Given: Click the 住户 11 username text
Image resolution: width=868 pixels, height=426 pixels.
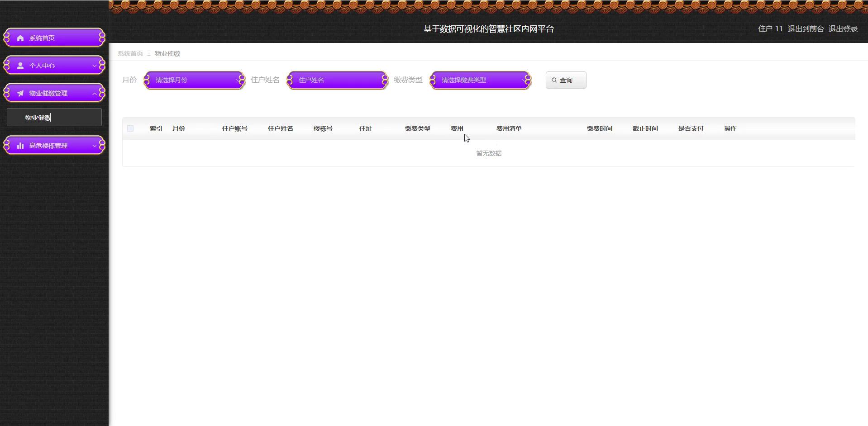Looking at the screenshot, I should pos(770,29).
